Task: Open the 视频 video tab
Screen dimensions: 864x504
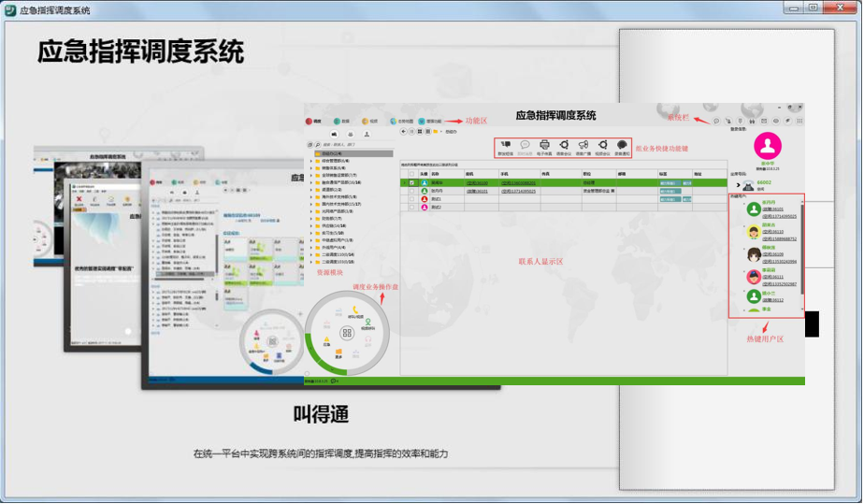Action: 369,122
